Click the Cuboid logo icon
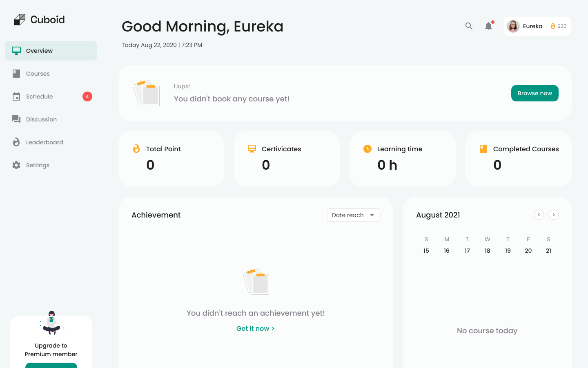 click(x=19, y=20)
